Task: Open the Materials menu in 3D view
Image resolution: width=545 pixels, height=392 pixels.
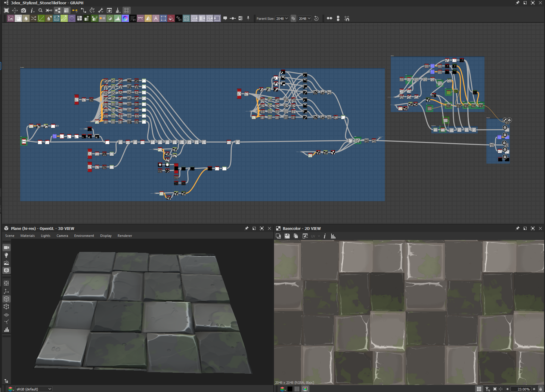Action: pos(27,236)
